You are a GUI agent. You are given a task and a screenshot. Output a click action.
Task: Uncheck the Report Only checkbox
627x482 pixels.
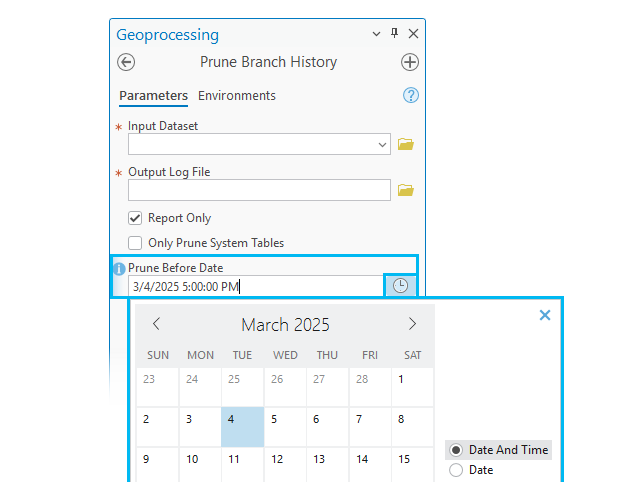(135, 218)
